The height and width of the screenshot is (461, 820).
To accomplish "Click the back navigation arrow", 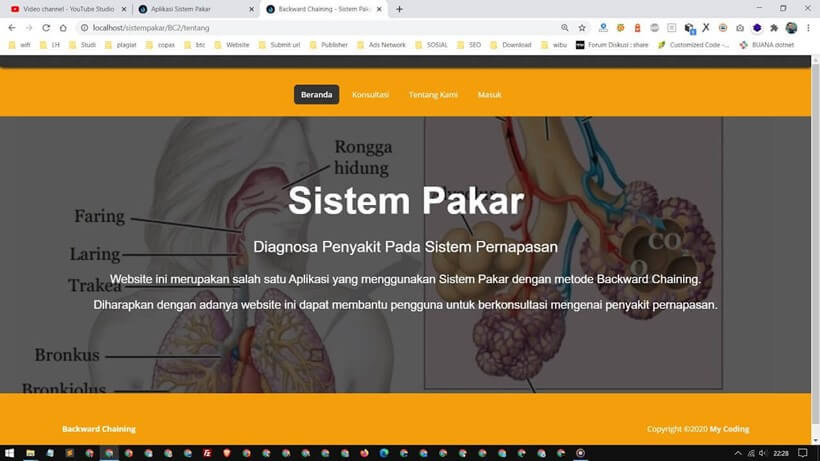I will [12, 28].
